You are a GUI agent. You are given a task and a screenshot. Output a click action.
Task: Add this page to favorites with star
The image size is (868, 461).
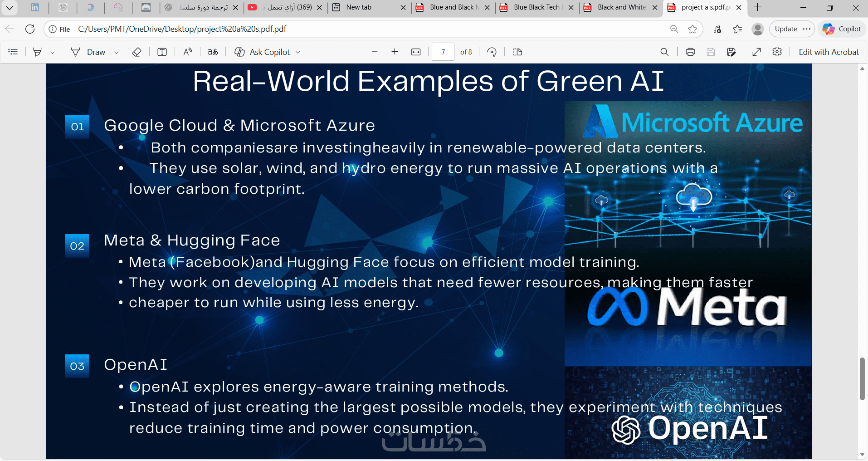pos(692,29)
